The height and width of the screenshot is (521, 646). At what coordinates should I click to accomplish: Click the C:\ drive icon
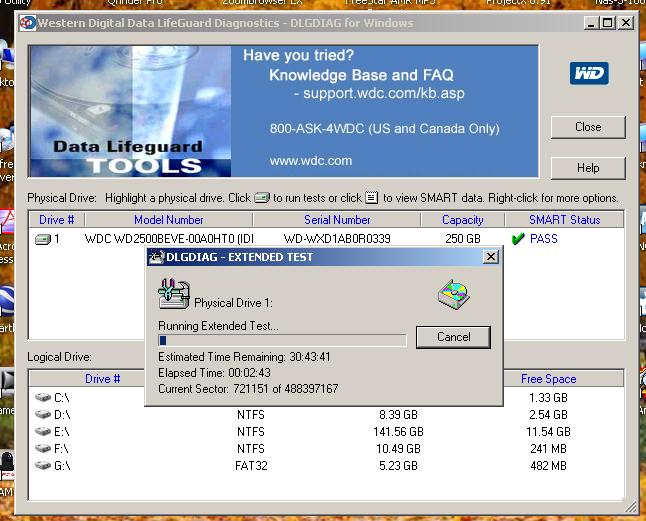tap(43, 397)
